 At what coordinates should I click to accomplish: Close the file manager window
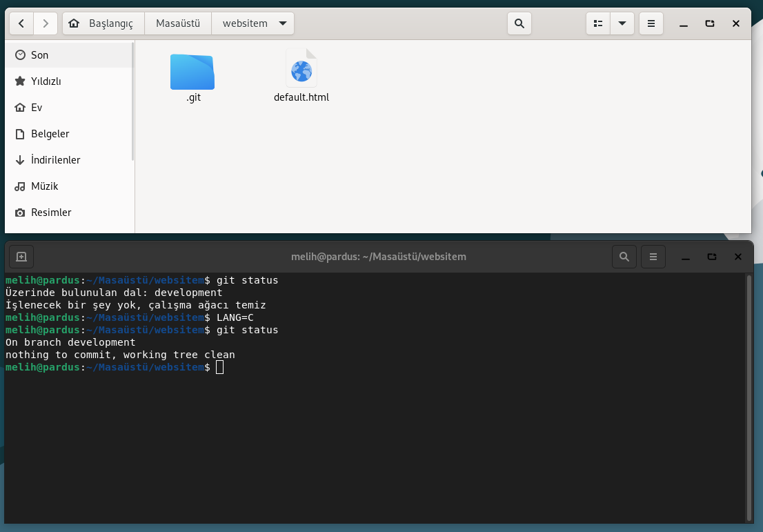point(736,23)
